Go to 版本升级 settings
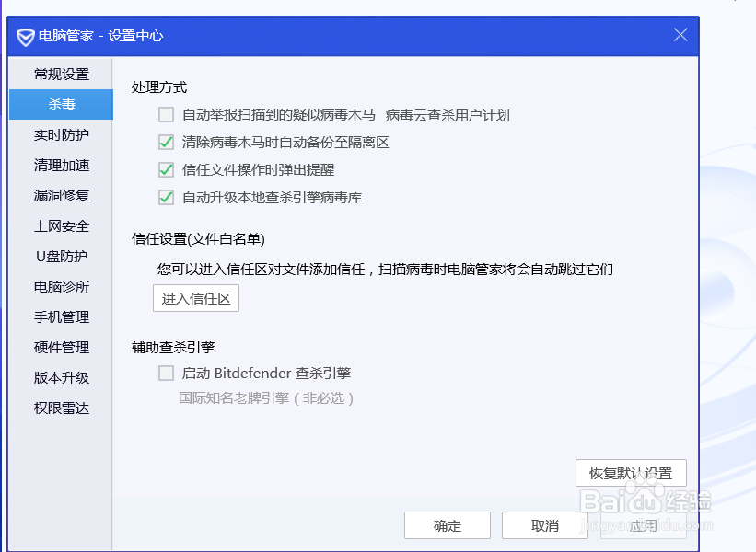The image size is (756, 552). click(x=61, y=377)
